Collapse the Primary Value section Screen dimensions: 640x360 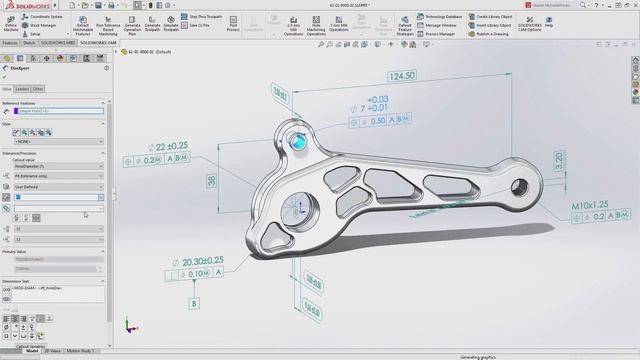pos(103,252)
